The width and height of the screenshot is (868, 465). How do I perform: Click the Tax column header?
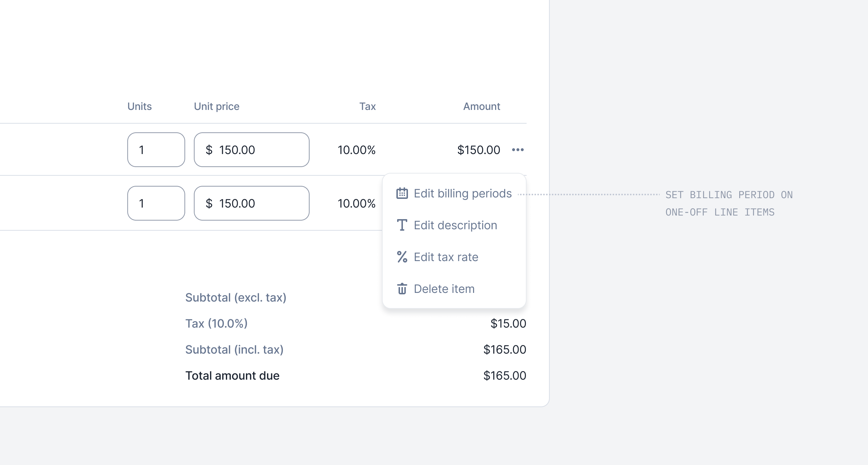click(x=367, y=106)
